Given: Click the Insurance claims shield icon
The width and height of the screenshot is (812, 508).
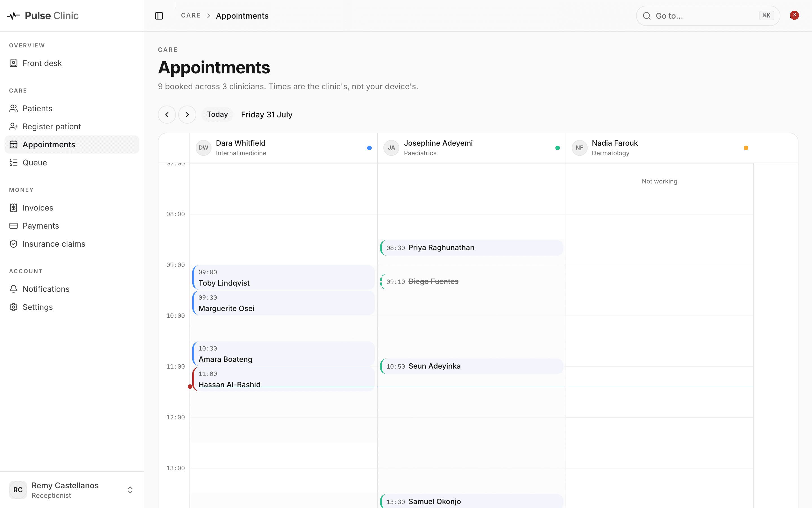Looking at the screenshot, I should click(14, 244).
